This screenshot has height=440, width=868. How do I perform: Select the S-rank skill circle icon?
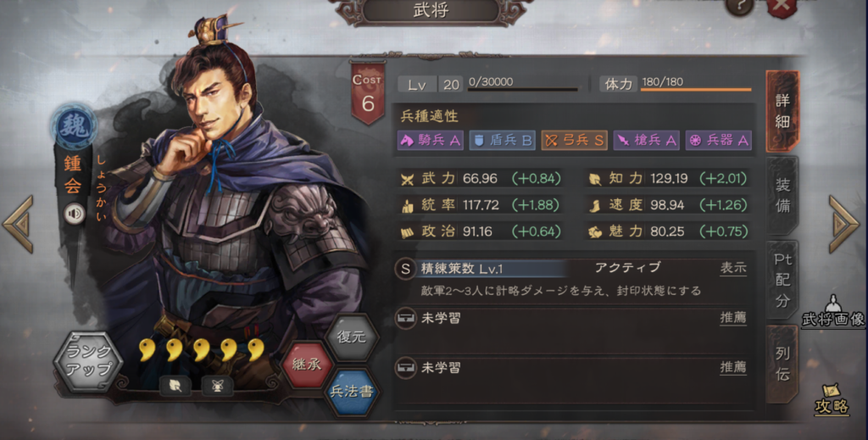pos(405,269)
